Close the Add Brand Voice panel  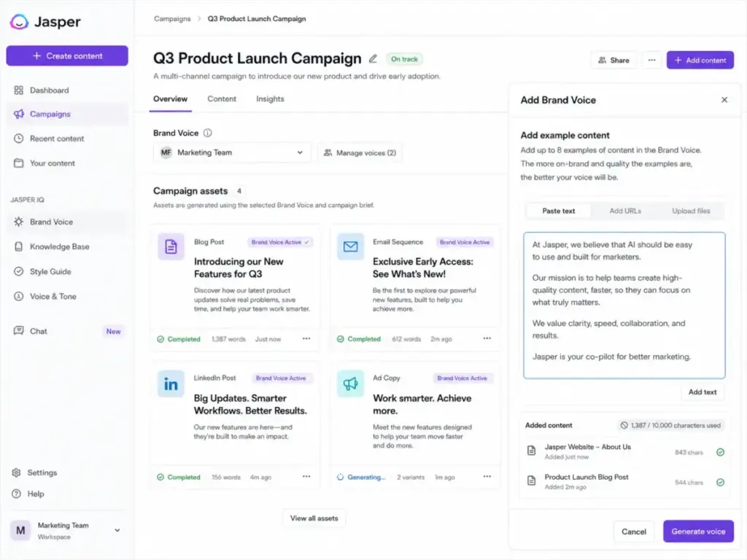[724, 100]
